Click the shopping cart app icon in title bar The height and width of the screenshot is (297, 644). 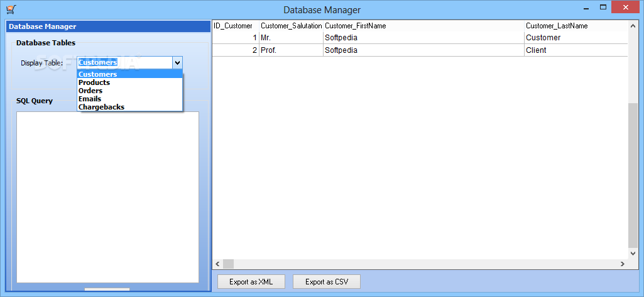(11, 9)
